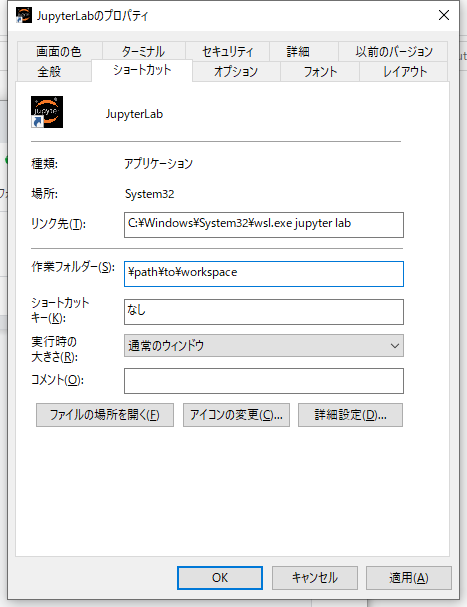Switch to the 画面の色 tab
Image resolution: width=467 pixels, height=607 pixels.
59,51
